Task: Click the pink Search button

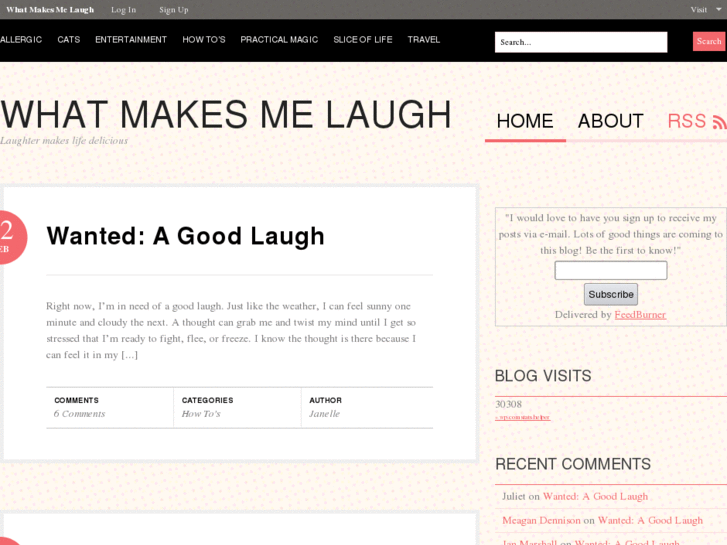Action: click(709, 41)
